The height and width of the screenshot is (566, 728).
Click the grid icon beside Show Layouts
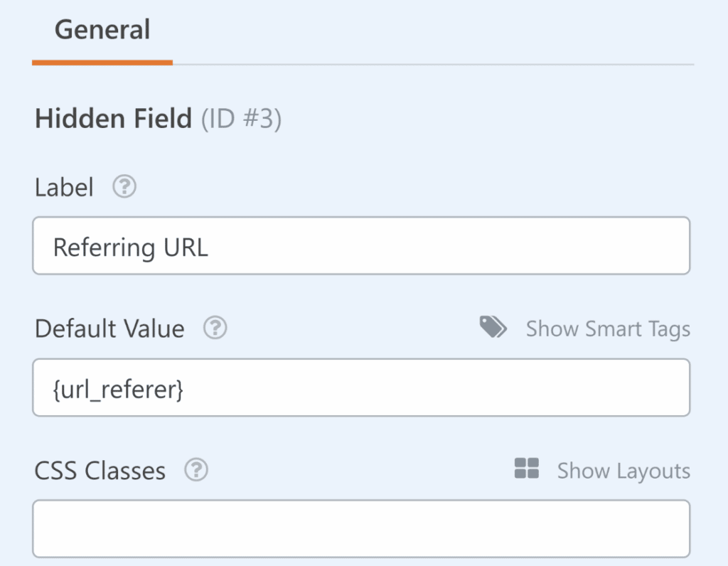coord(526,469)
